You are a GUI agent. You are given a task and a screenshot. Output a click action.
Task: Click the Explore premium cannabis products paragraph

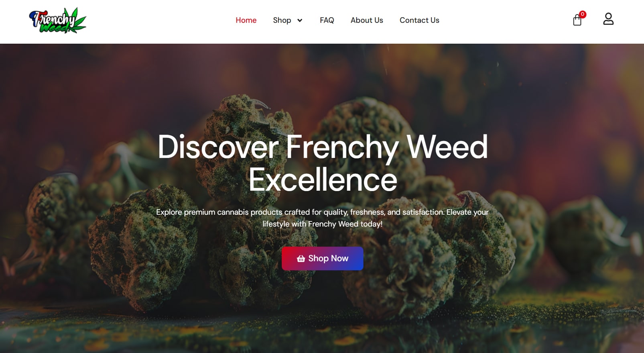[322, 218]
